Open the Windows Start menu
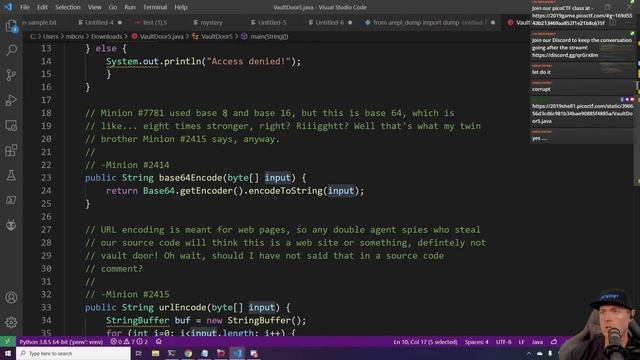640x360 pixels. point(8,353)
